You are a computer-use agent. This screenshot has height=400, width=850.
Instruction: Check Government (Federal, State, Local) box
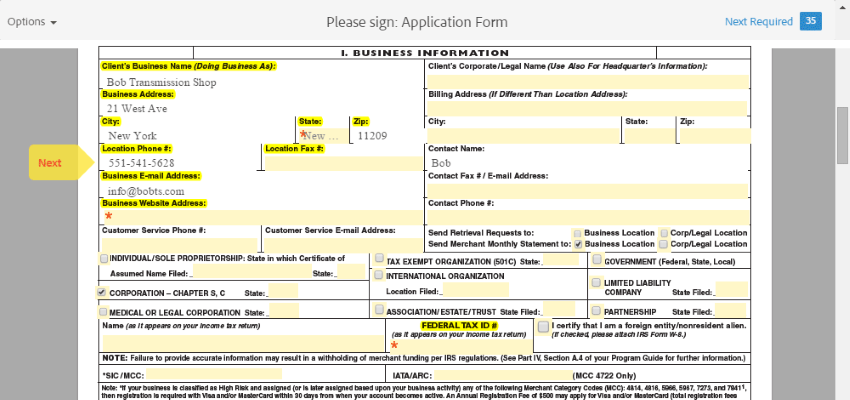click(x=597, y=260)
